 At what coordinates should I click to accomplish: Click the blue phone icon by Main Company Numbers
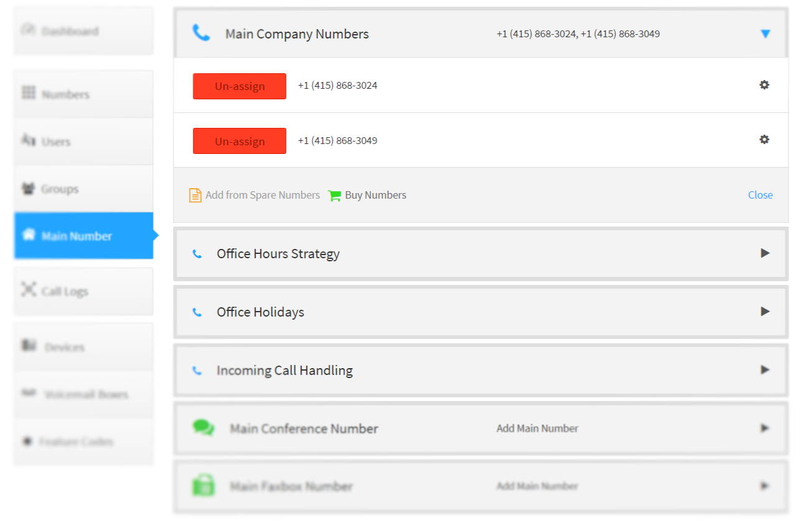(x=201, y=33)
